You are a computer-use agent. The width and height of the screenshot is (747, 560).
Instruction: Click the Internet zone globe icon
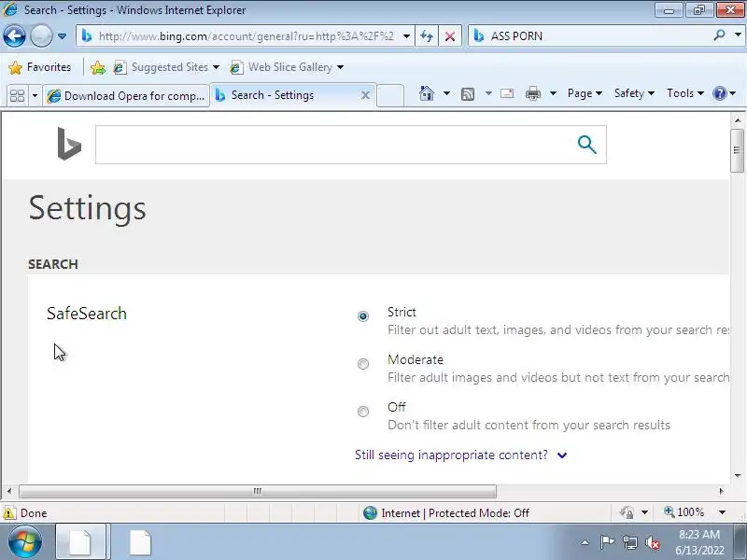point(370,512)
